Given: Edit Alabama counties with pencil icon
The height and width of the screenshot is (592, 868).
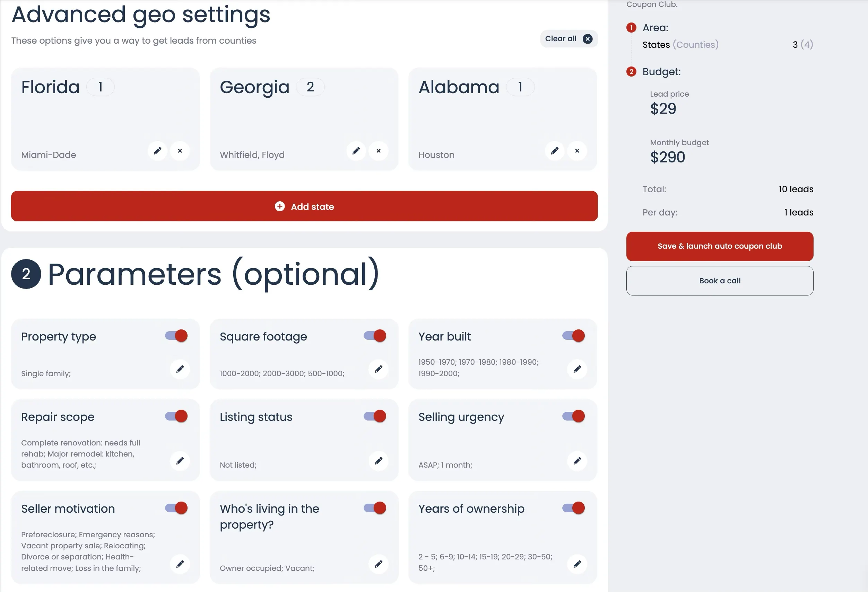Looking at the screenshot, I should click(x=555, y=151).
